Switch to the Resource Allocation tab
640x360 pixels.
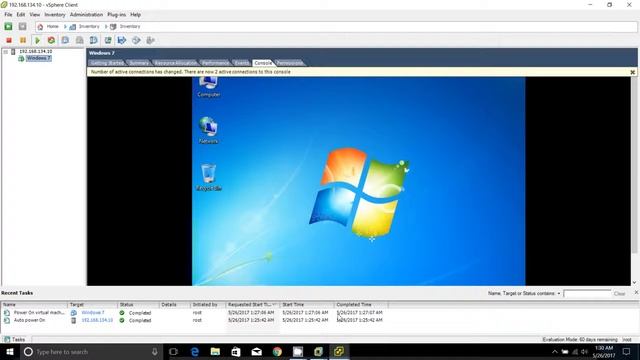click(176, 63)
